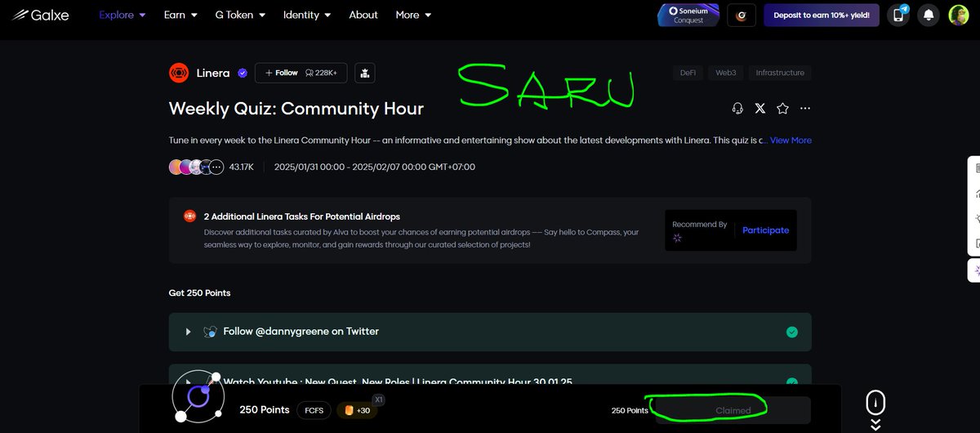Click the Claimed button
The height and width of the screenshot is (433, 980).
point(733,410)
